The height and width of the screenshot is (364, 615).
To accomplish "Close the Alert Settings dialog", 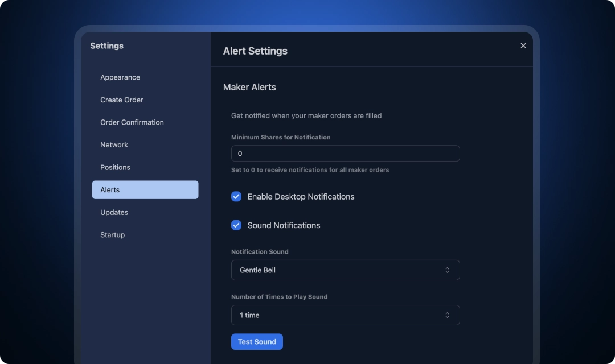I will [523, 45].
